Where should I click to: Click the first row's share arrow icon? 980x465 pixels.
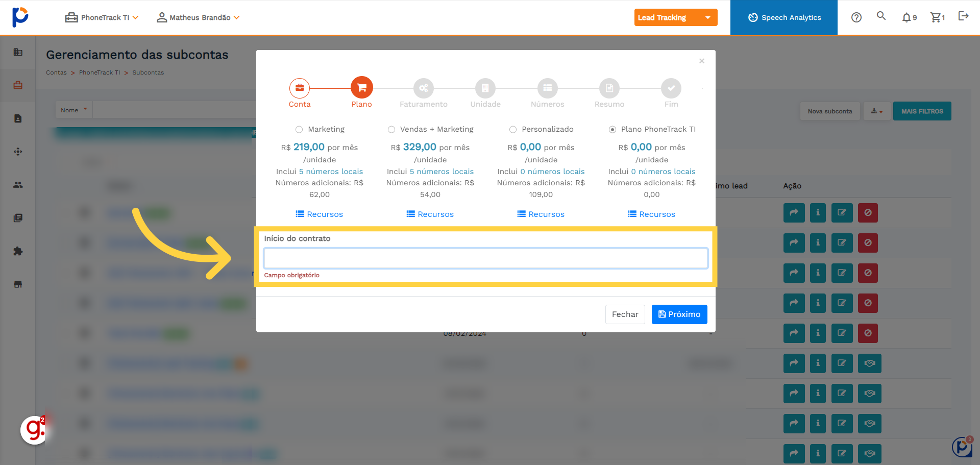[x=794, y=213]
